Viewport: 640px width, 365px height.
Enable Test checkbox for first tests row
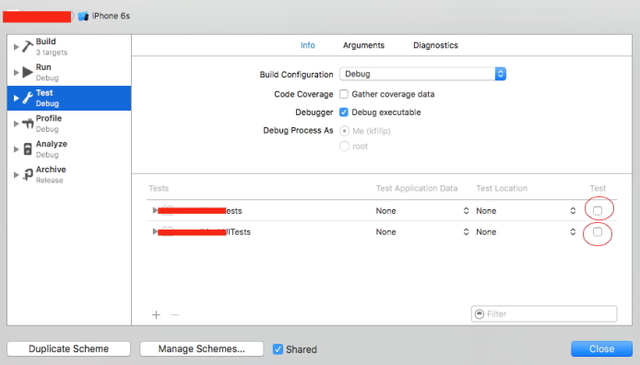[598, 211]
